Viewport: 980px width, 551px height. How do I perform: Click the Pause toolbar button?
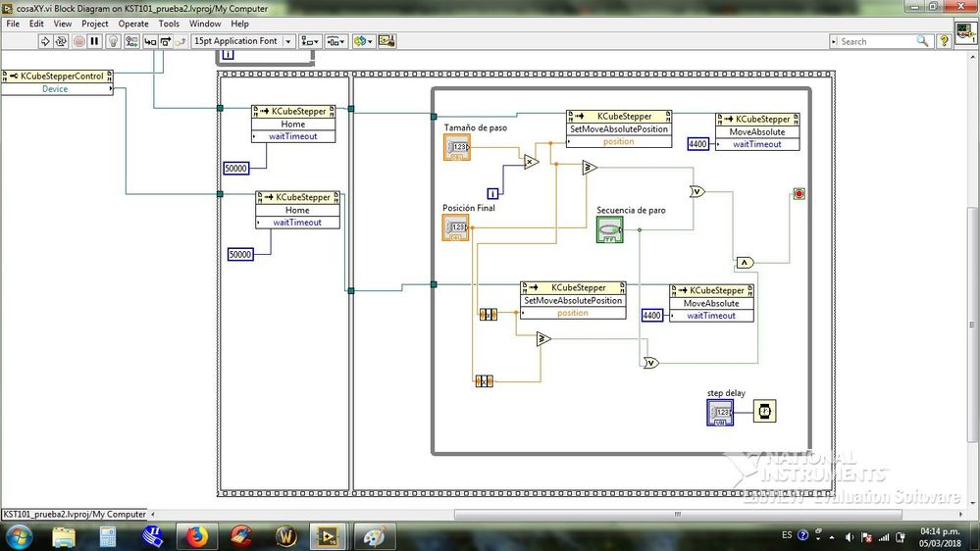pyautogui.click(x=94, y=41)
